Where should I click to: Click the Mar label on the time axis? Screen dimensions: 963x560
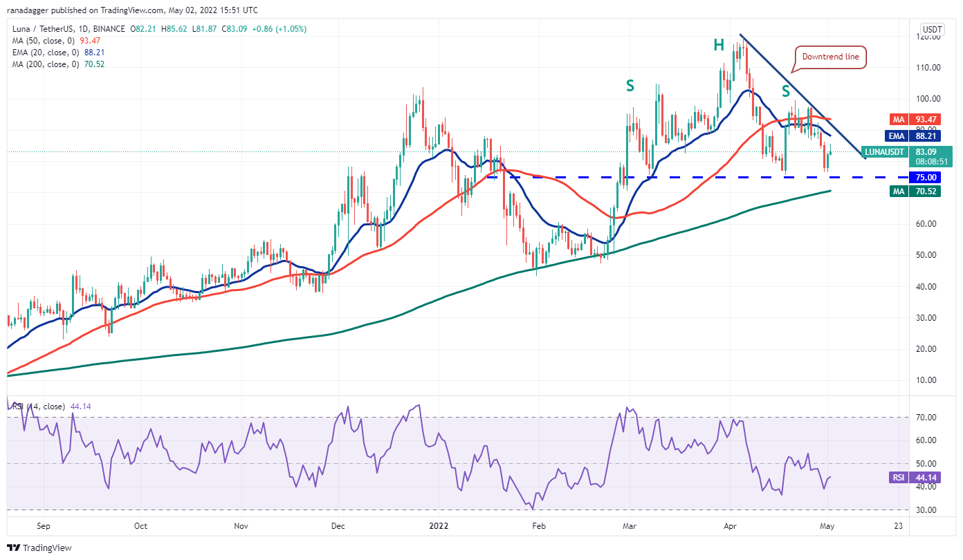coord(631,526)
